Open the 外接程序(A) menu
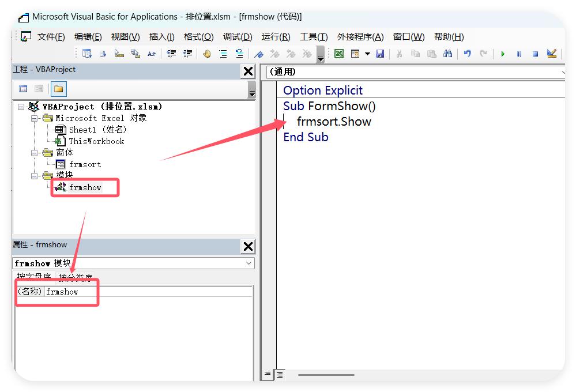This screenshot has height=392, width=576. 360,37
